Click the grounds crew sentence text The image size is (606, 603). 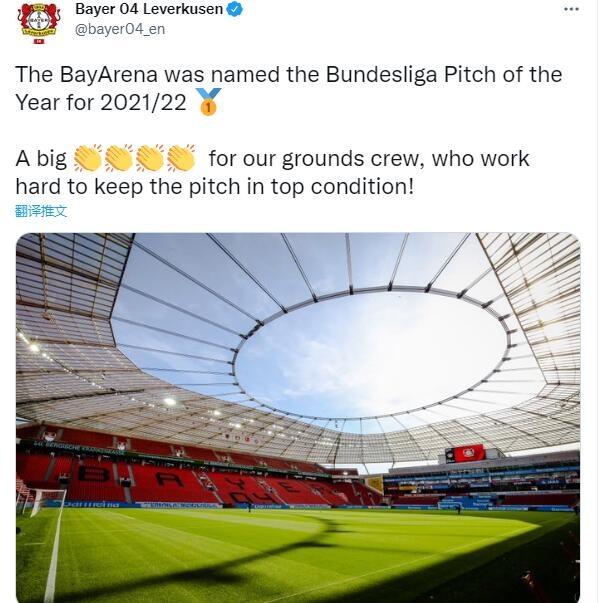[x=272, y=172]
